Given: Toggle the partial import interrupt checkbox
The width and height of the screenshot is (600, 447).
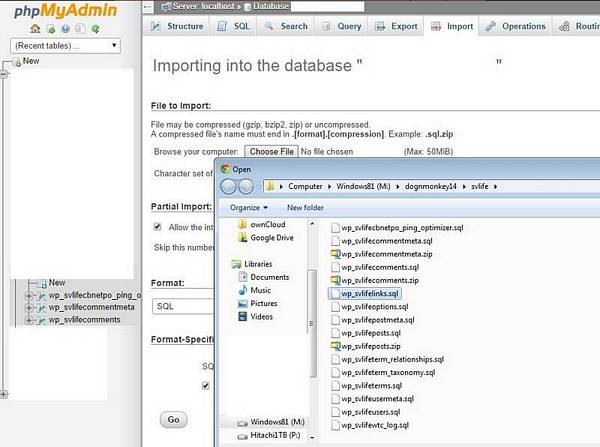Looking at the screenshot, I should [158, 227].
